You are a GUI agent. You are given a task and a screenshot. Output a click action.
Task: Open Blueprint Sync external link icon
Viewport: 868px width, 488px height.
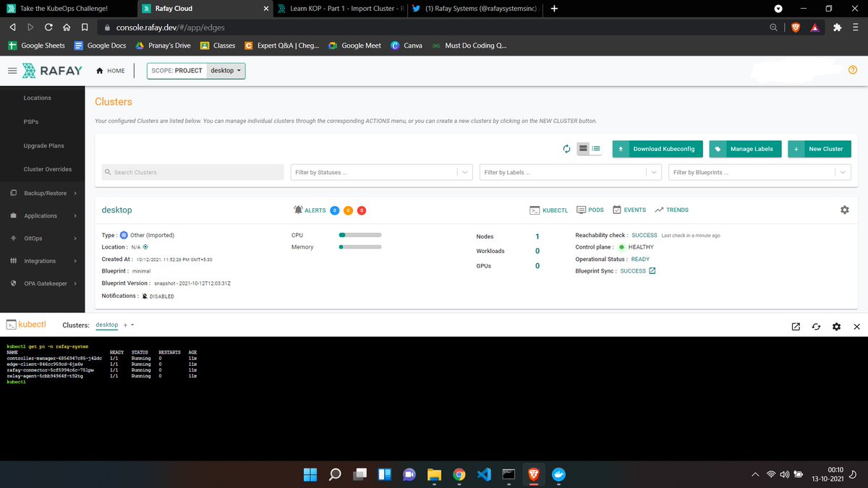click(x=652, y=271)
